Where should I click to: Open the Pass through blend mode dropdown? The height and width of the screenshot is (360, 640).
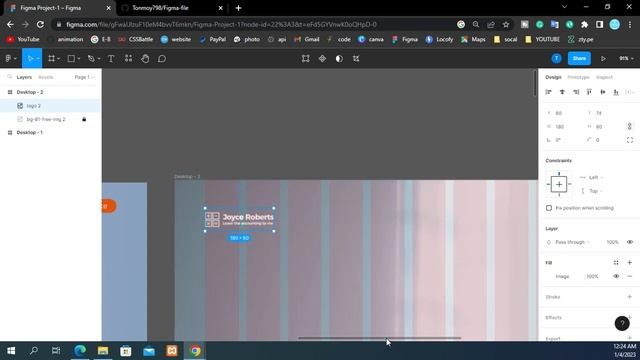click(572, 242)
